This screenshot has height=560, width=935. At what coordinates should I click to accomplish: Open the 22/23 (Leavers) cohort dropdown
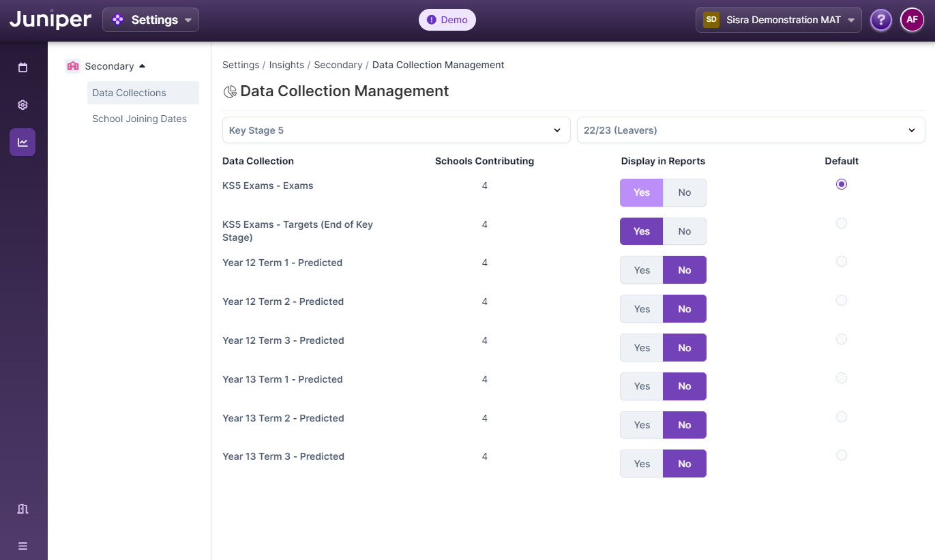pos(750,130)
